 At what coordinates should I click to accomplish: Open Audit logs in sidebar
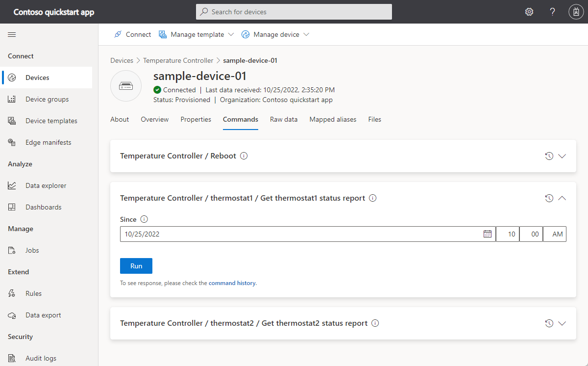(47, 358)
